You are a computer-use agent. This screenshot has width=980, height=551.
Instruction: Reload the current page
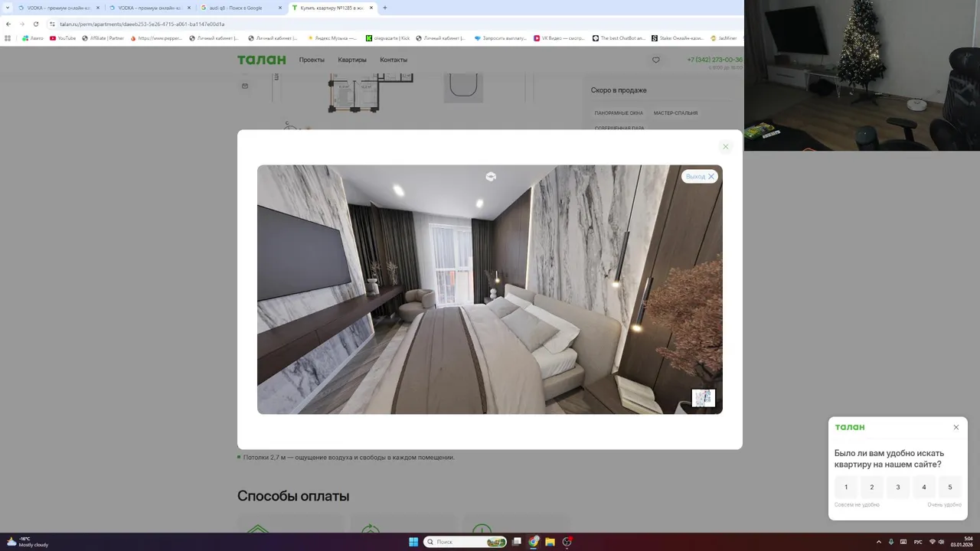(35, 24)
